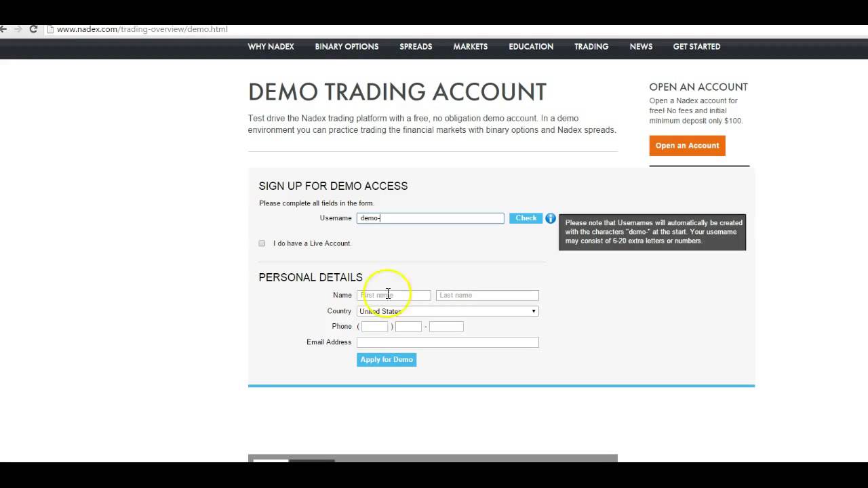Screen dimensions: 868x488
Task: Open the SPREADS menu
Action: coord(416,47)
